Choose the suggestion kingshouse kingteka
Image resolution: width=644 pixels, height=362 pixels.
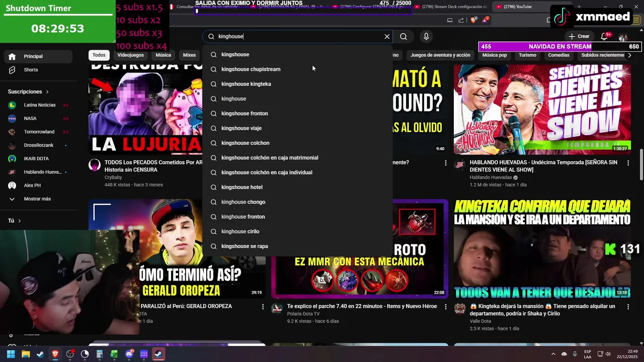297,84
